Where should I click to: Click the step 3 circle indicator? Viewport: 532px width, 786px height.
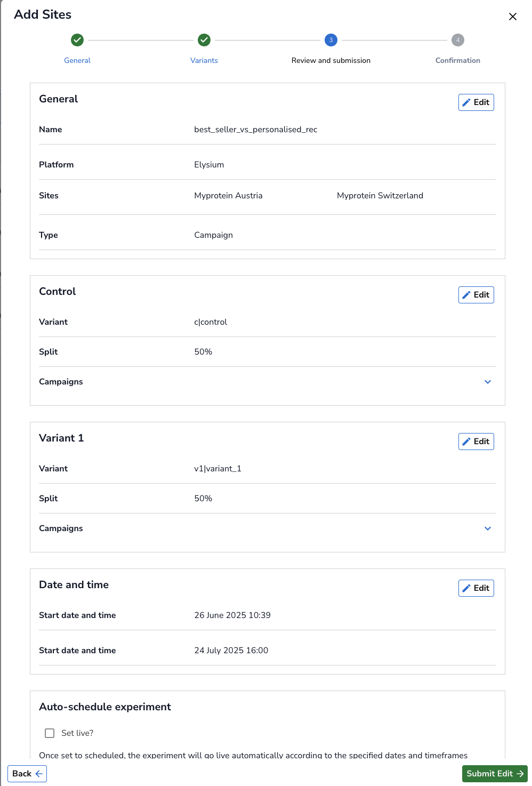pyautogui.click(x=331, y=40)
